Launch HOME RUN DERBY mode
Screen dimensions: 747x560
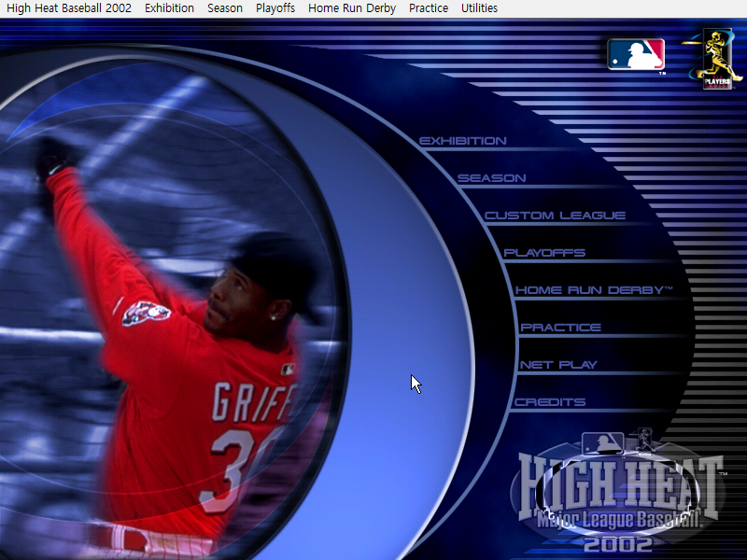point(594,290)
